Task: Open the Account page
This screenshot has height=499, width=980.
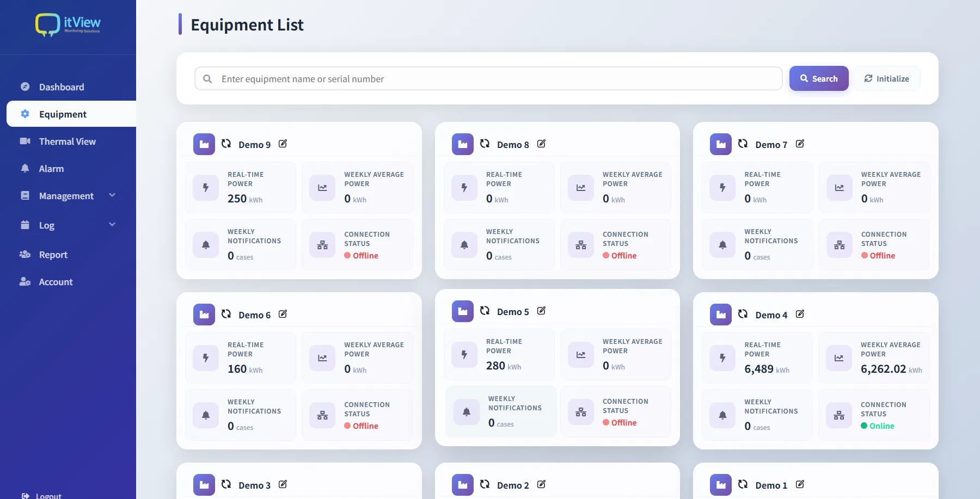Action: click(56, 282)
